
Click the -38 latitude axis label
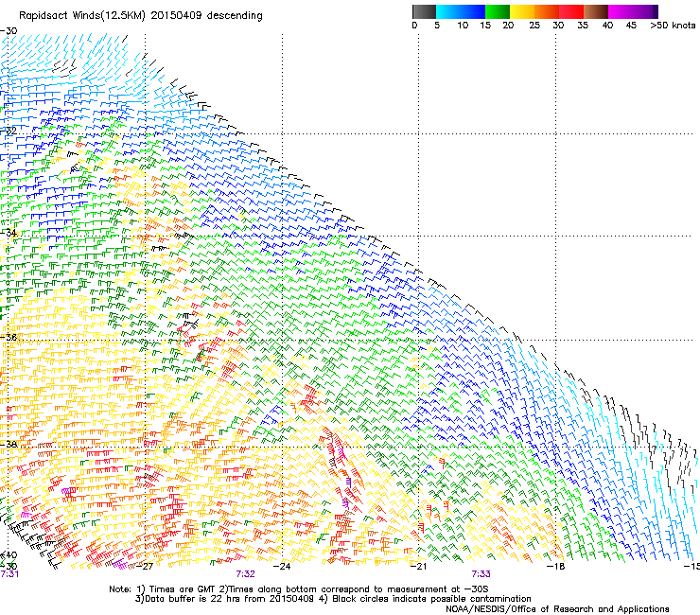(9, 445)
